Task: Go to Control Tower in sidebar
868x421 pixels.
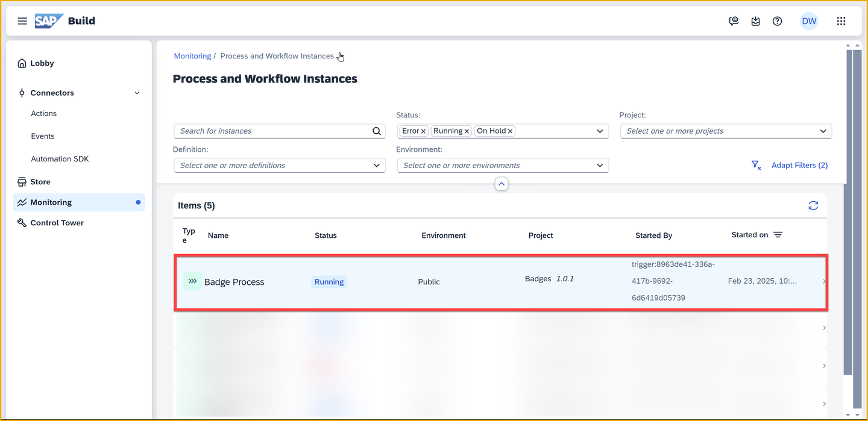Action: [57, 223]
